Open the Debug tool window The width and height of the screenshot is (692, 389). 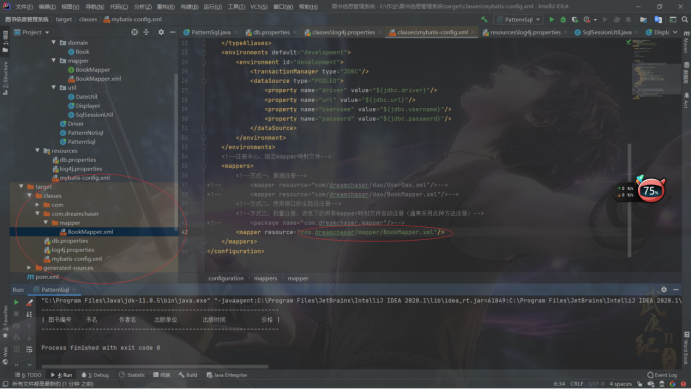point(95,375)
